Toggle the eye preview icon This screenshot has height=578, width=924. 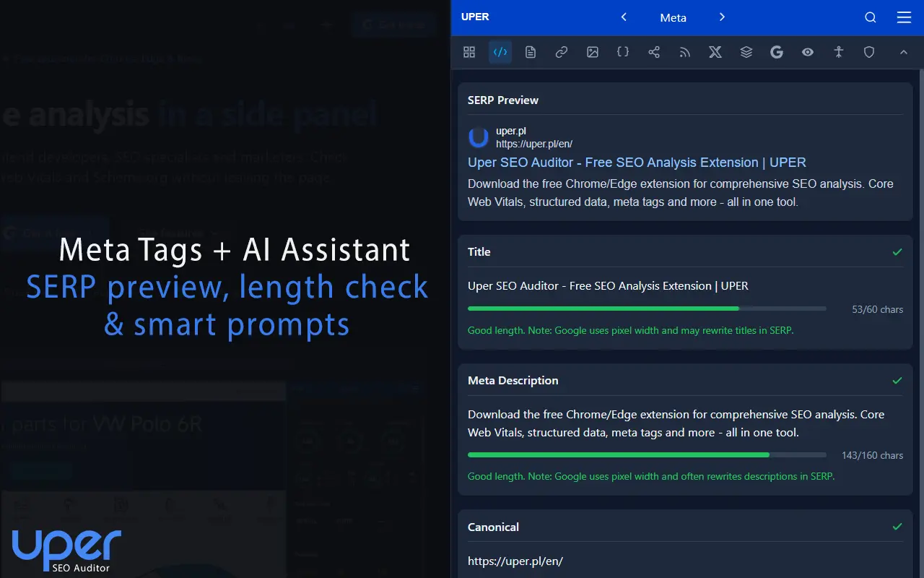(808, 52)
